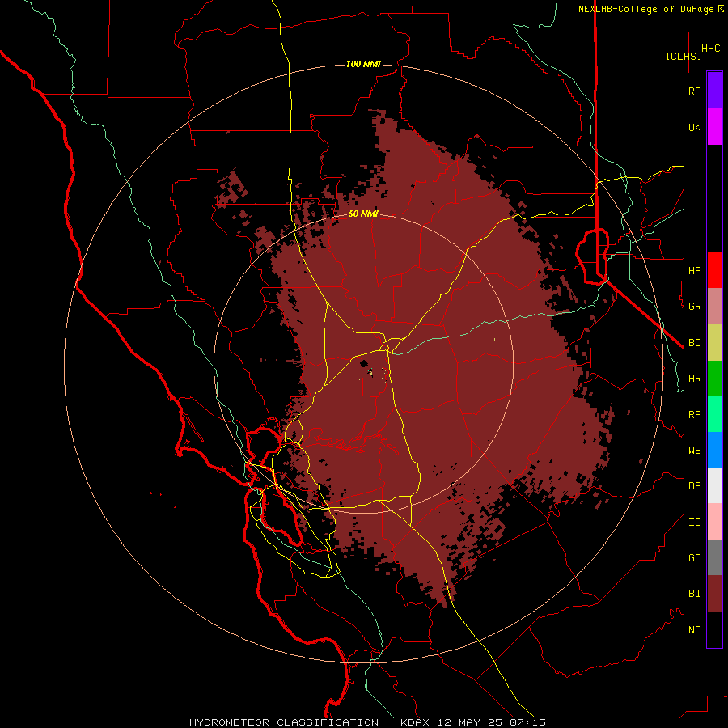Click the HA red legend swatch

pos(714,270)
